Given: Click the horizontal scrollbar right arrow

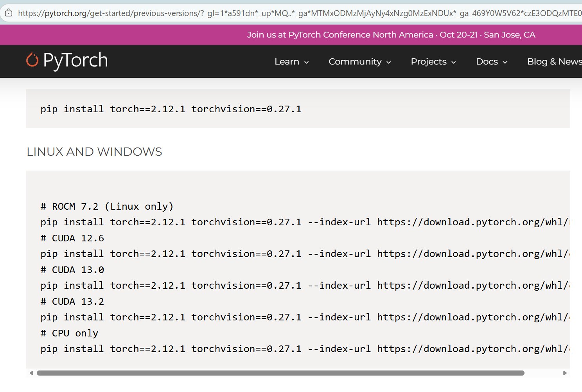Looking at the screenshot, I should coord(565,373).
